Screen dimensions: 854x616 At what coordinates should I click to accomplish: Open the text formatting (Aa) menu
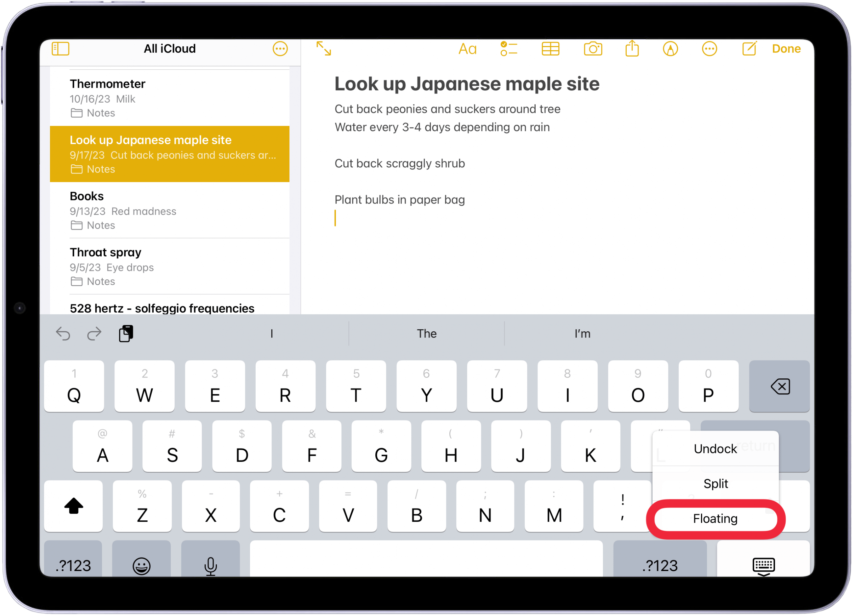tap(468, 49)
